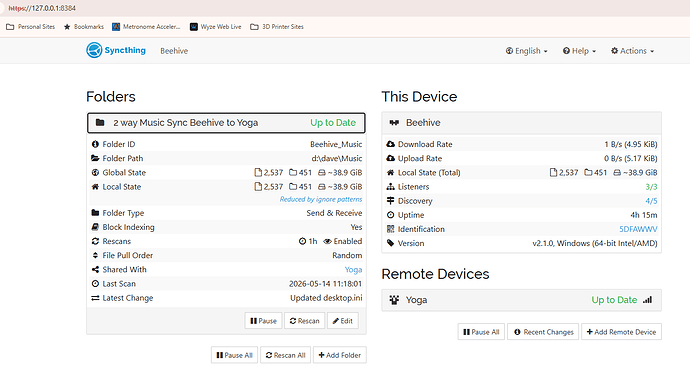Image resolution: width=690 pixels, height=390 pixels.
Task: Click the Uptime clock icon
Action: tap(390, 215)
